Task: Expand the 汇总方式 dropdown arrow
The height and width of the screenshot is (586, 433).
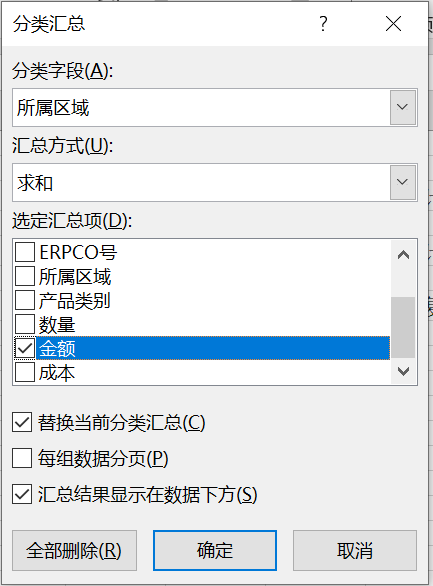Action: 403,182
